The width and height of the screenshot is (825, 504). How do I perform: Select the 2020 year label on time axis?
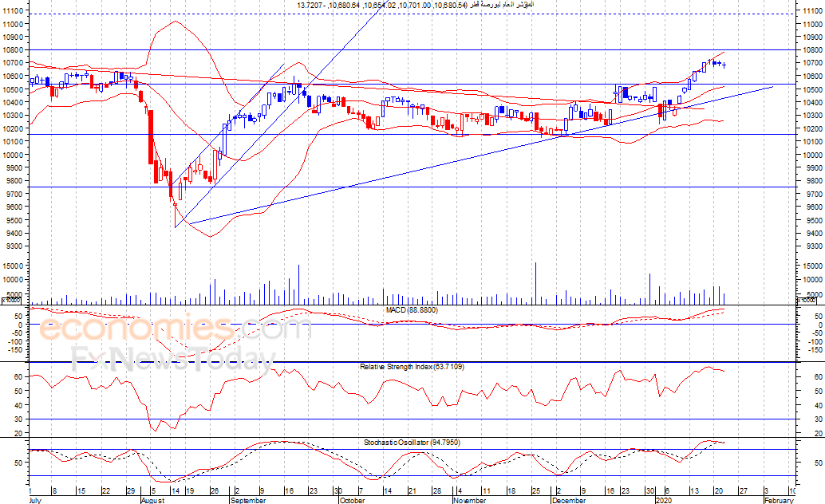pyautogui.click(x=664, y=500)
